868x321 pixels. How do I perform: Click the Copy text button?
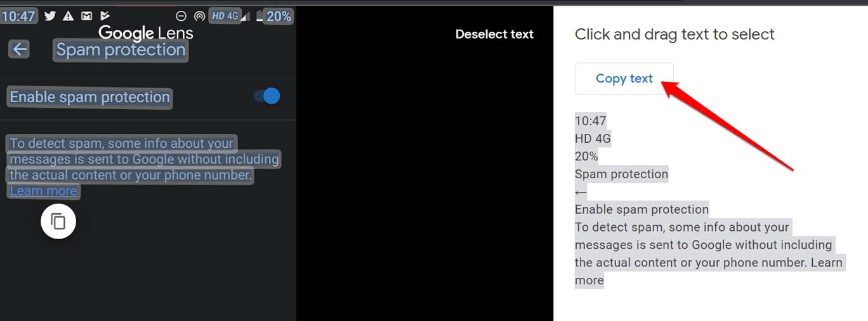(x=624, y=79)
